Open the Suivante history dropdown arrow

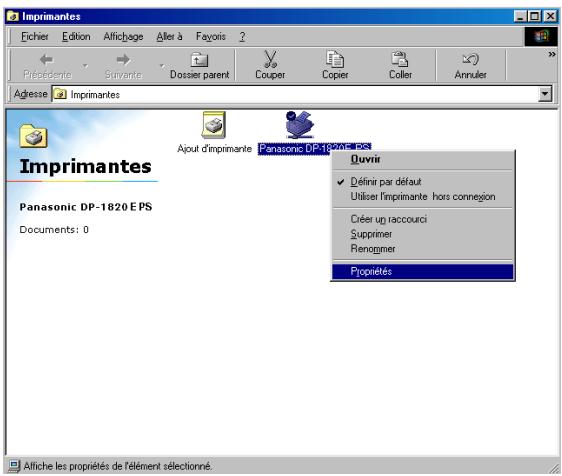162,66
